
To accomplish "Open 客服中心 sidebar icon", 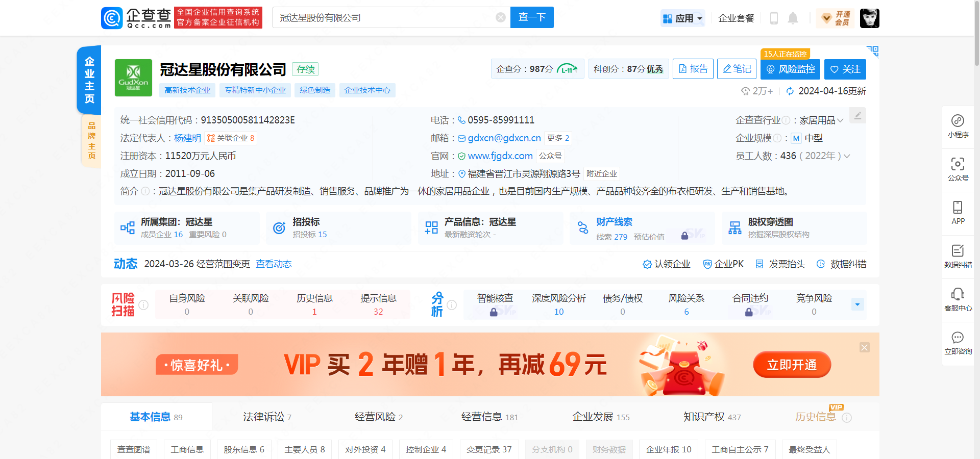I will [x=958, y=299].
